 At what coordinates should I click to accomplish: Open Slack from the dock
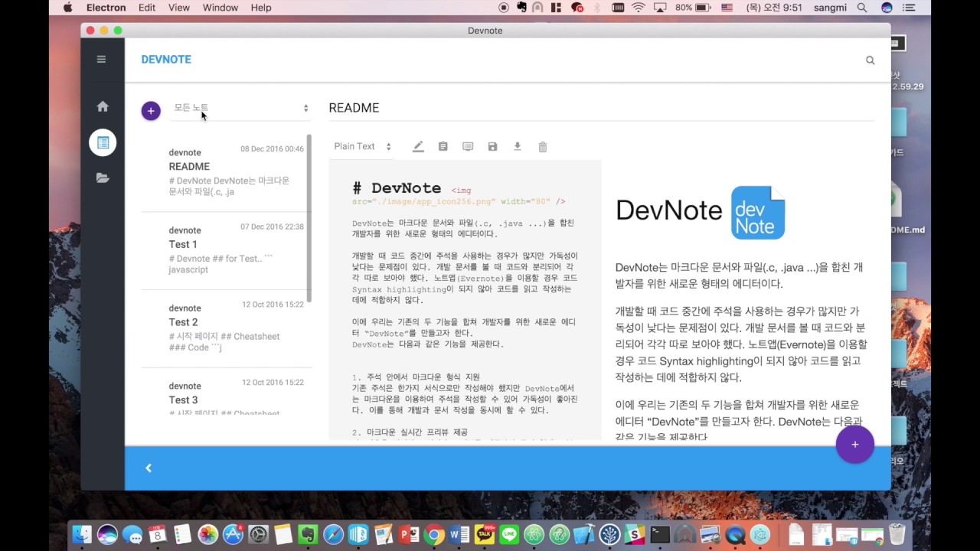tap(635, 534)
